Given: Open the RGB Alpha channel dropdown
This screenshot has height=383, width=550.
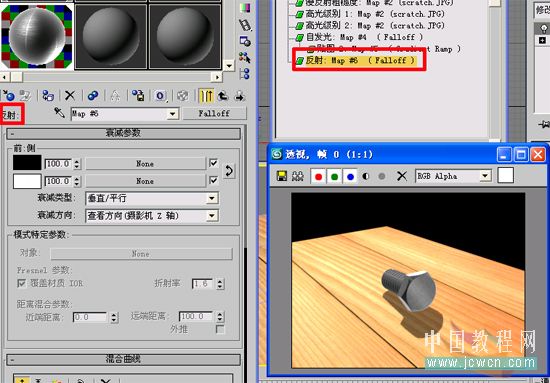Looking at the screenshot, I should [x=485, y=176].
